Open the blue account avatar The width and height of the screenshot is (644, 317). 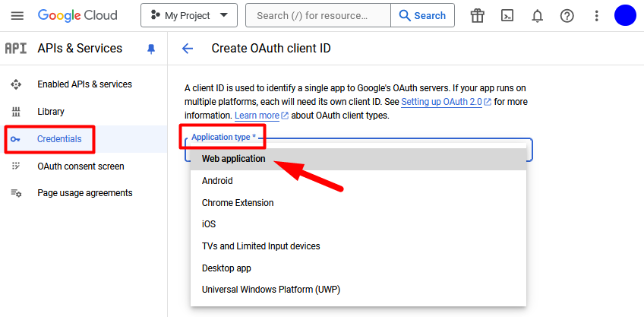coord(625,15)
